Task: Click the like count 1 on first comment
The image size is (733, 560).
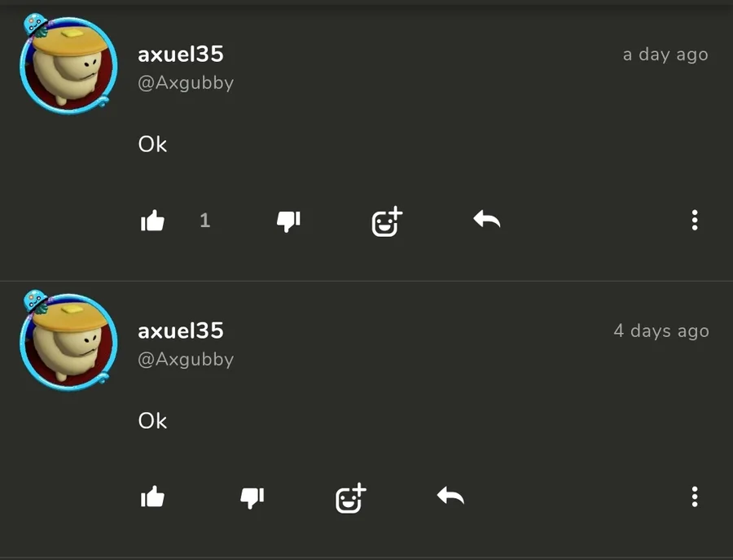Action: point(204,220)
